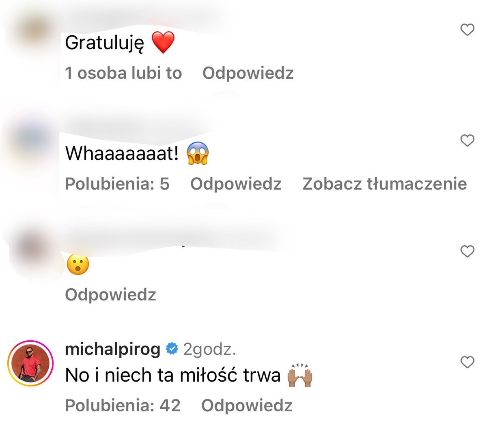Click the blue verified badge
Screen dimensions: 504x434
click(x=172, y=349)
